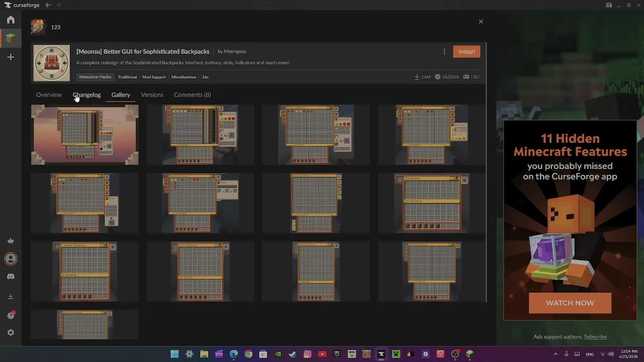Click the 123 modpack profile icon

tap(38, 27)
